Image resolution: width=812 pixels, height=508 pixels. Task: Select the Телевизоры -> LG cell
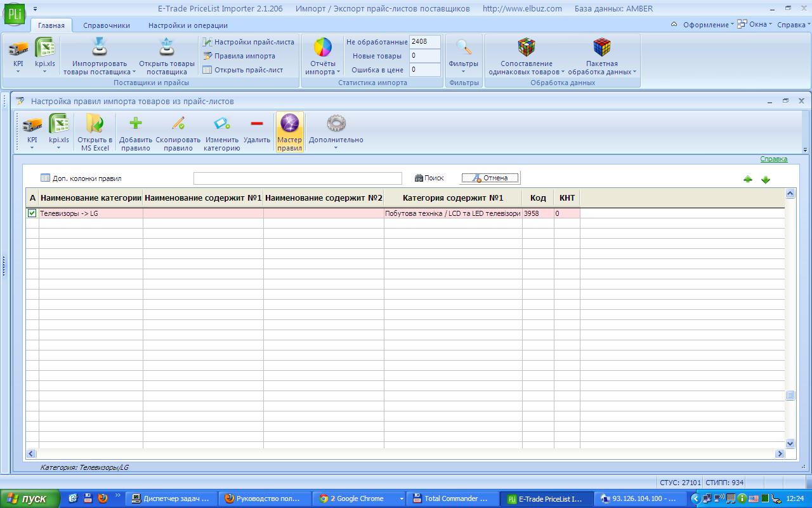[x=91, y=213]
